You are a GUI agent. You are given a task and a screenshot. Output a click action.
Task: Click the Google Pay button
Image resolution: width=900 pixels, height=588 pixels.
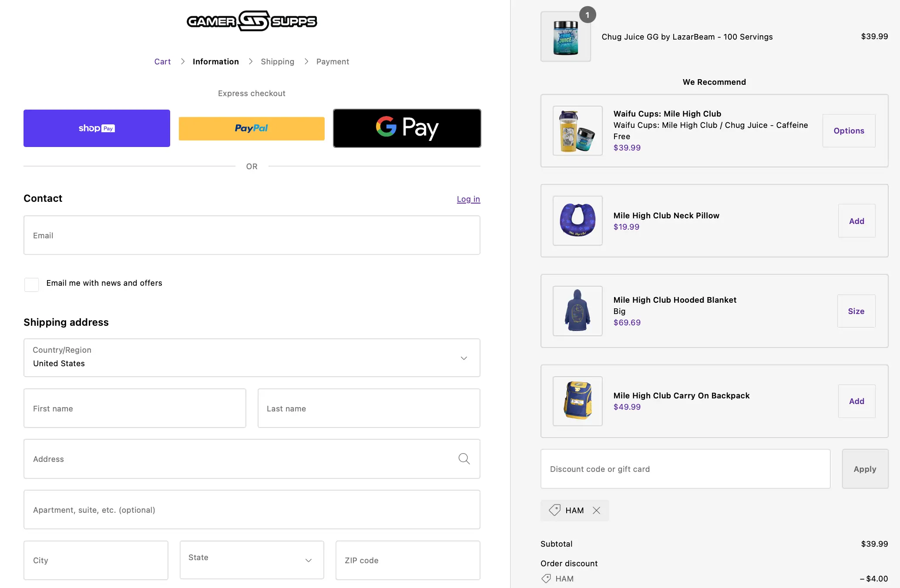click(407, 128)
